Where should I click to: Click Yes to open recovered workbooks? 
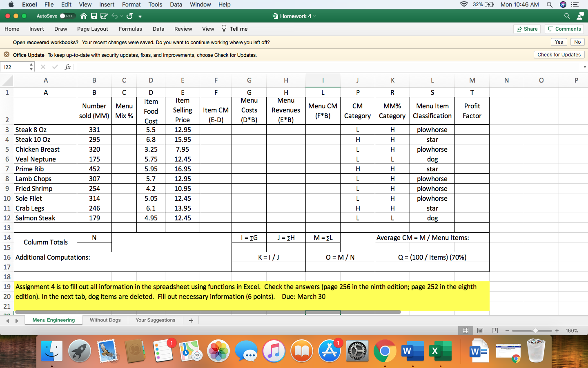559,42
